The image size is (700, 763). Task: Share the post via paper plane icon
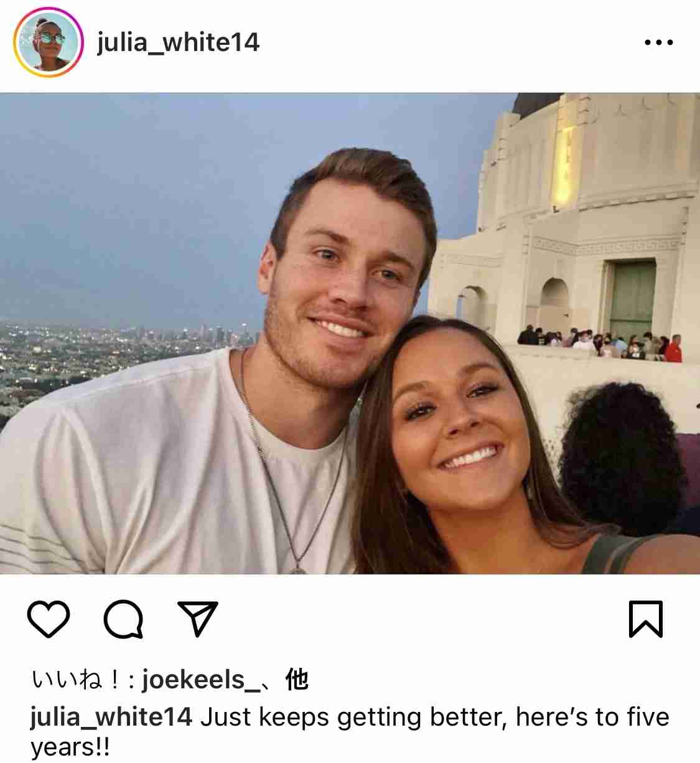(x=198, y=618)
